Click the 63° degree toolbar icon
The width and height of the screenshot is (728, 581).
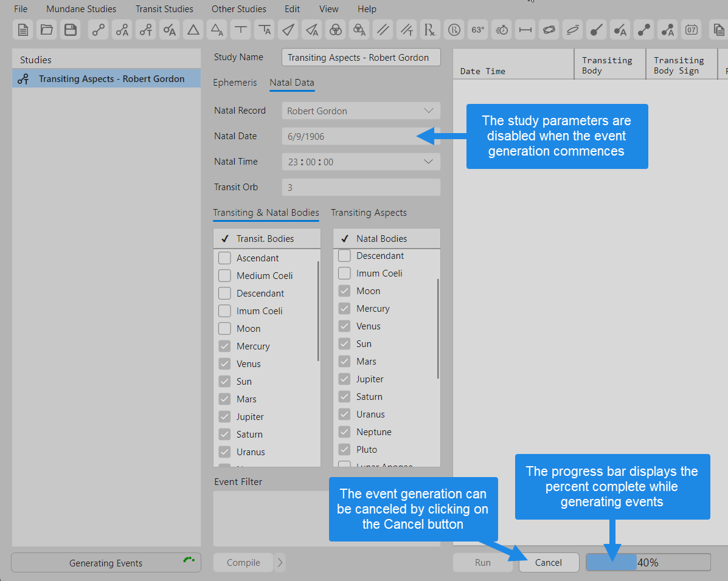click(478, 29)
